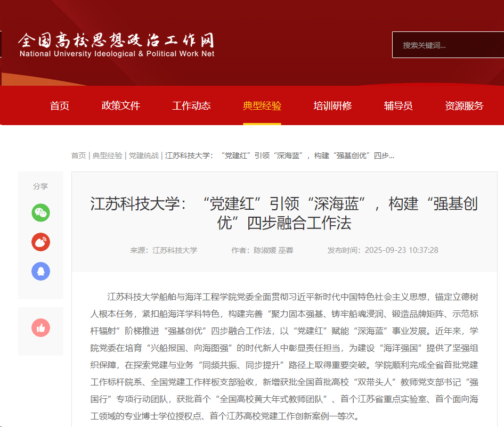Share article via the red Weibo icon

point(40,242)
